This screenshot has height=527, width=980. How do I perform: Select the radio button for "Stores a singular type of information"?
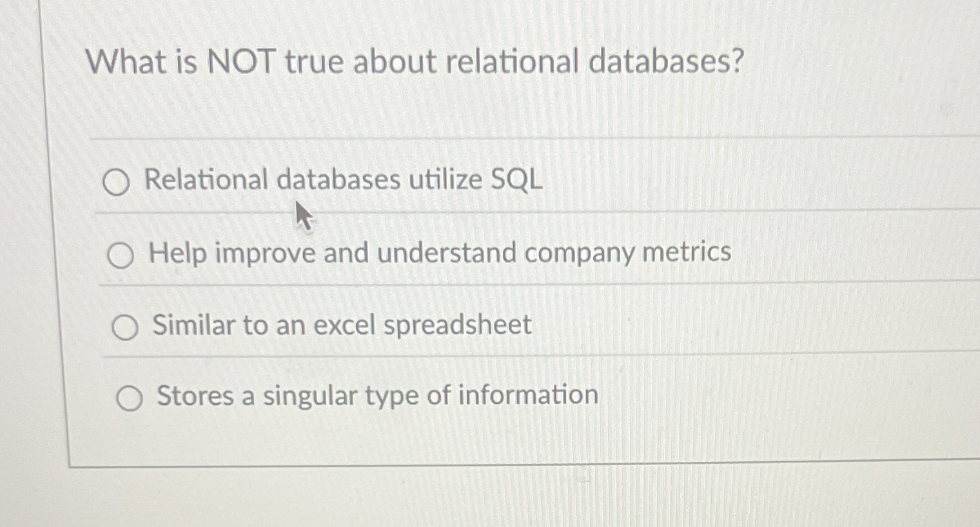point(130,397)
